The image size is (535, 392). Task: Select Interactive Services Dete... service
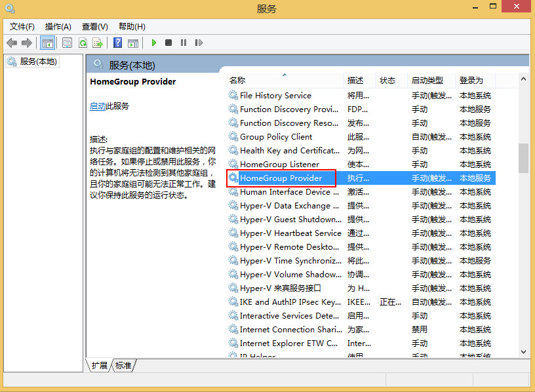(361, 315)
